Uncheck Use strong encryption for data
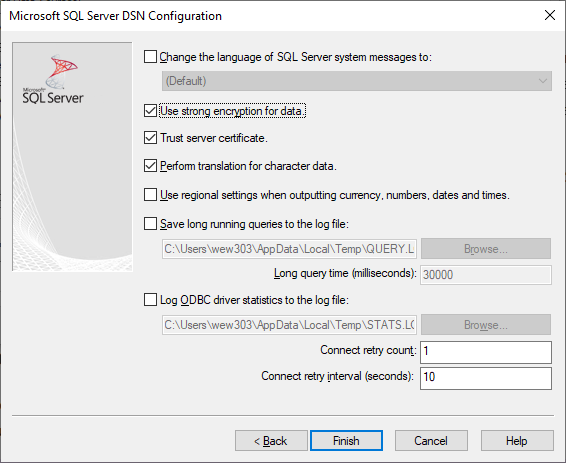 150,110
